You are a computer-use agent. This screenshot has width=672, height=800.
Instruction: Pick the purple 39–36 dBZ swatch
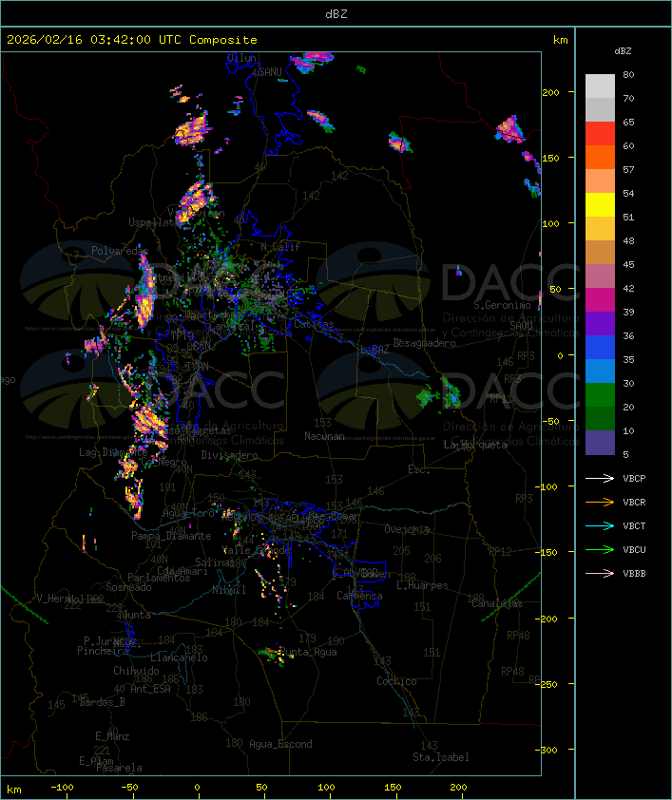(x=600, y=323)
